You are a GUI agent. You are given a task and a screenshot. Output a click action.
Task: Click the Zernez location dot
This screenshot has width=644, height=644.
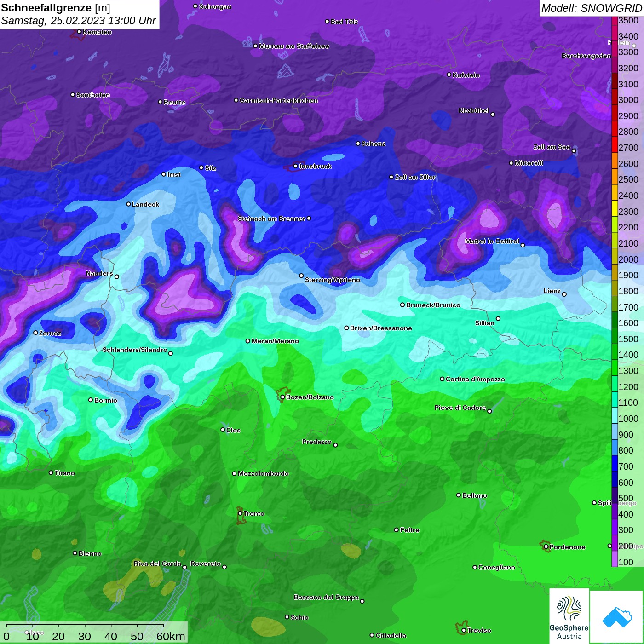(35, 333)
